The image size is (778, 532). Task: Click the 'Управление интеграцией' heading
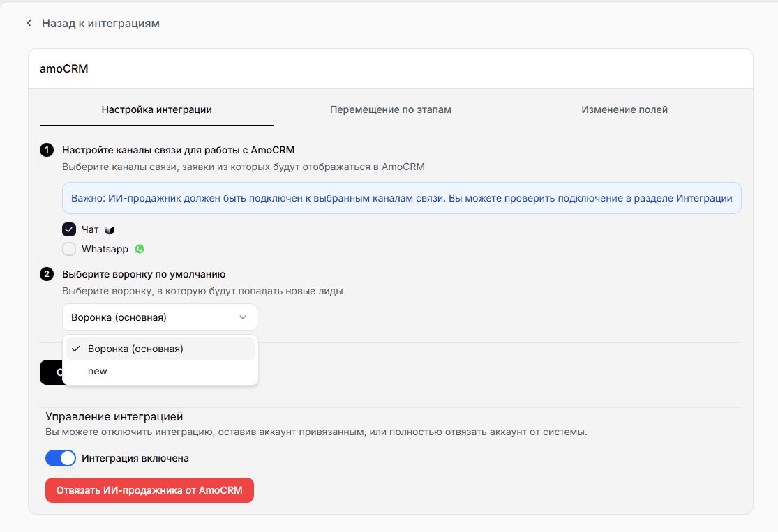114,416
